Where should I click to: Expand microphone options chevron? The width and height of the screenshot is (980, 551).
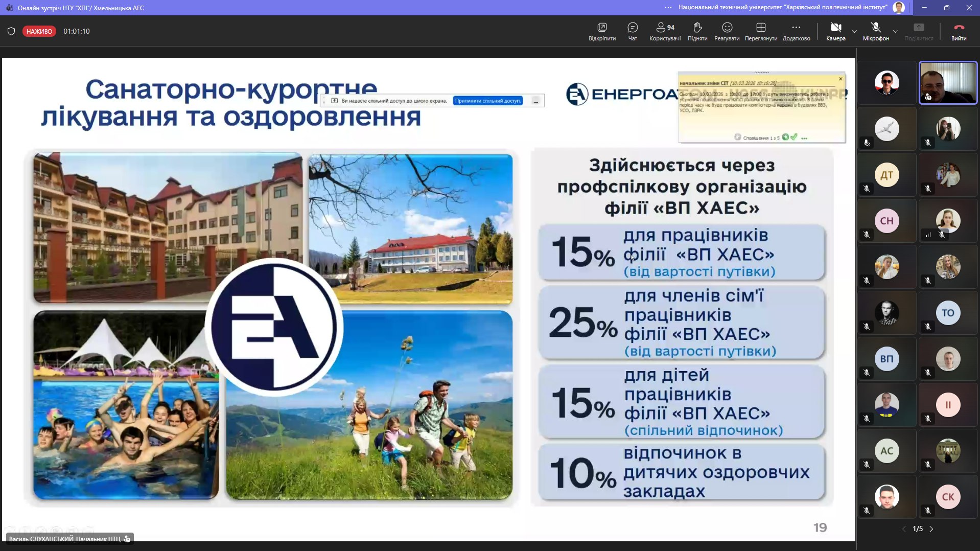pyautogui.click(x=895, y=31)
